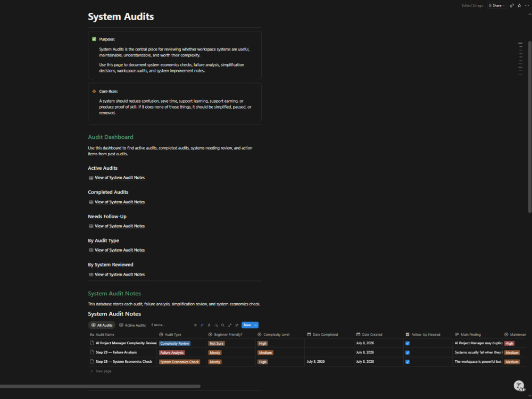This screenshot has width=532, height=399.
Task: Open the View of System Audit Notes link under By System Reviewed
Action: point(119,275)
